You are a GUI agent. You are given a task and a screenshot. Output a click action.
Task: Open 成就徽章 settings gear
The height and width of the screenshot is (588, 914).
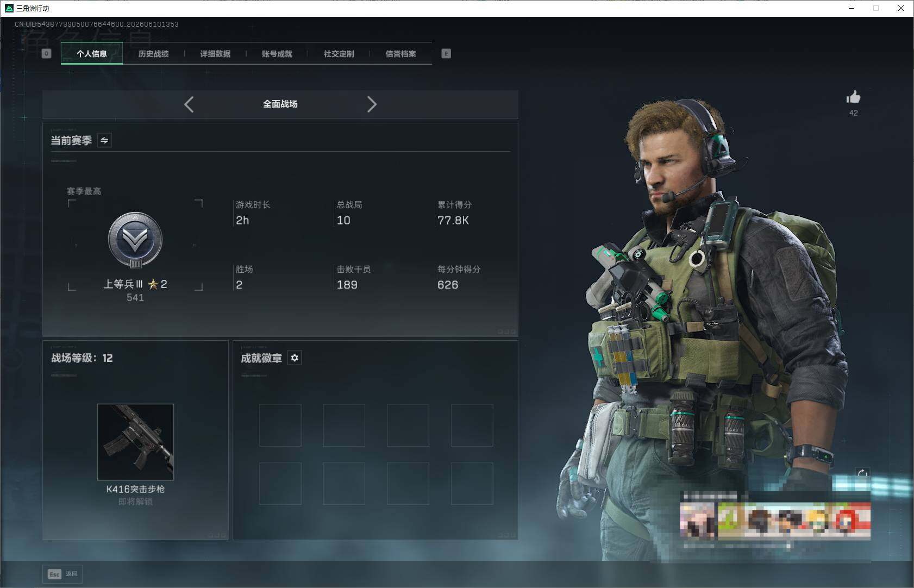[x=295, y=358]
